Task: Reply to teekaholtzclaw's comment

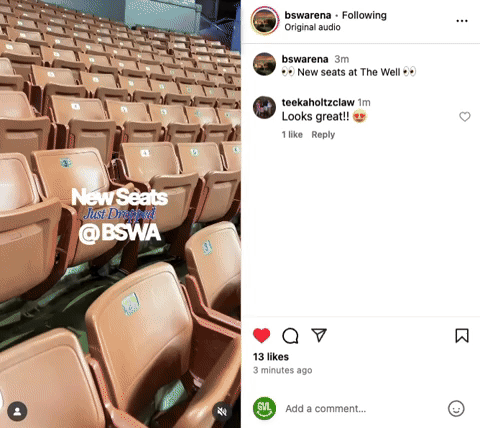Action: 323,135
